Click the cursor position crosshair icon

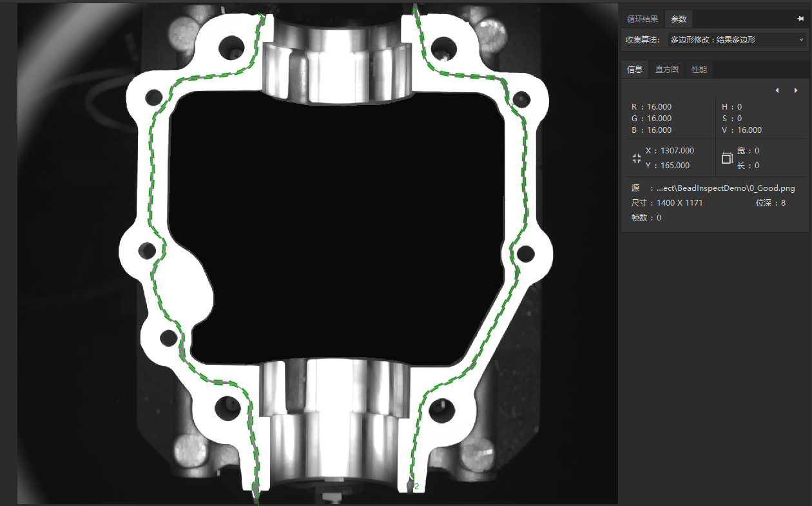coord(637,158)
